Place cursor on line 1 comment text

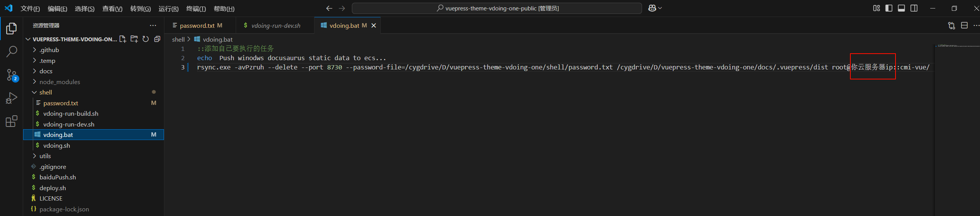point(235,49)
